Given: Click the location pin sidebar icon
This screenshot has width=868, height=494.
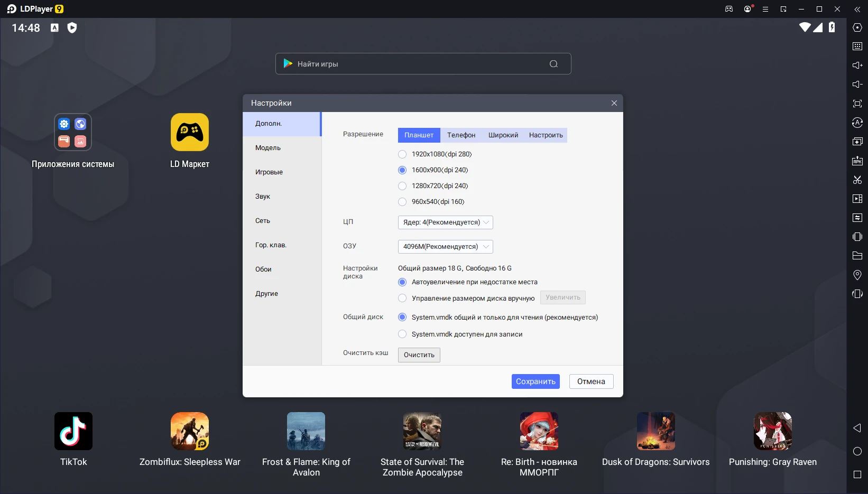Looking at the screenshot, I should [x=857, y=275].
